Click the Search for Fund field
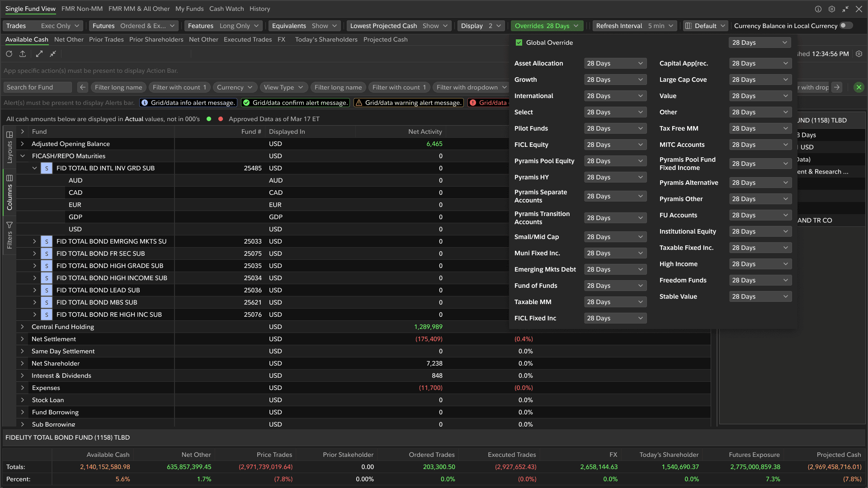Screen dimensions: 868x488 pos(38,87)
